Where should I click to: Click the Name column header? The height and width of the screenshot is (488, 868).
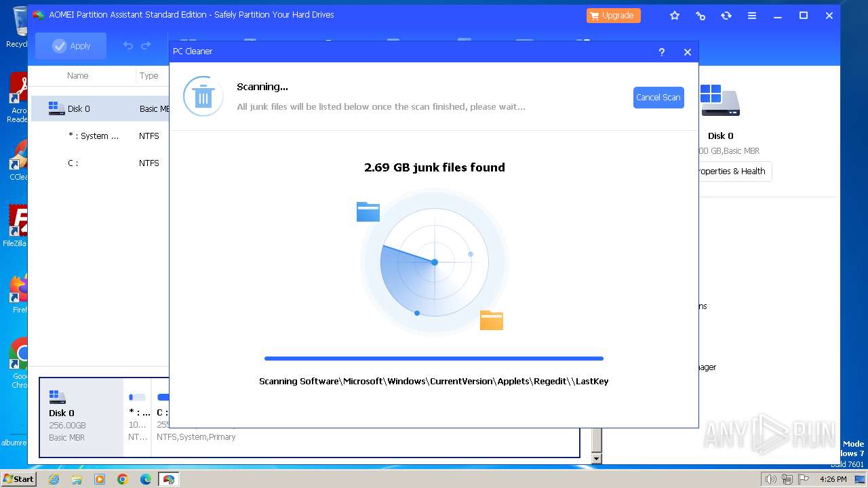point(78,75)
